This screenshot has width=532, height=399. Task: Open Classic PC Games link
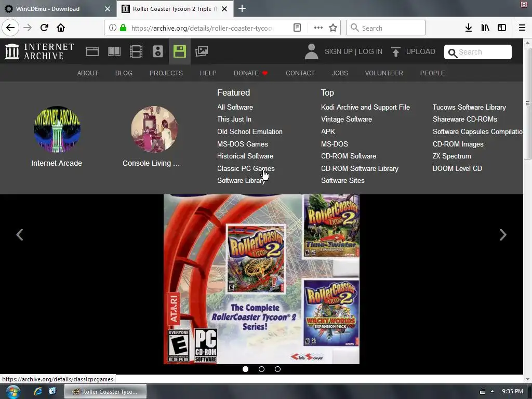click(246, 168)
